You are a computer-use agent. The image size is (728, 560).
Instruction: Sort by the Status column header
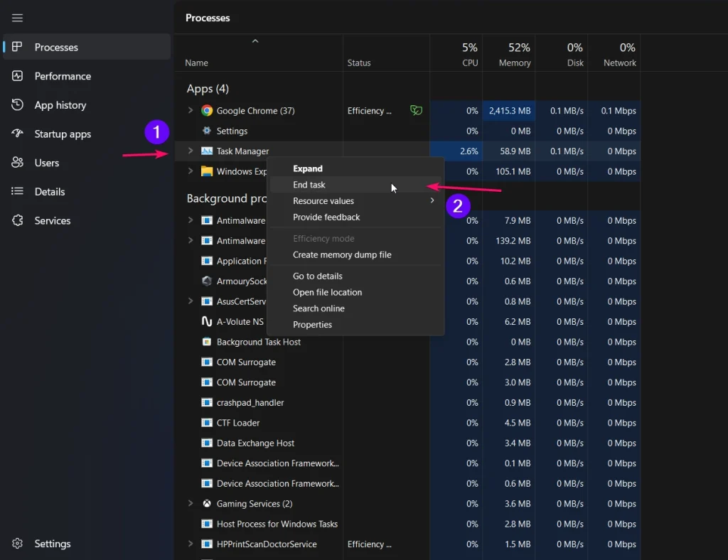[x=386, y=53]
